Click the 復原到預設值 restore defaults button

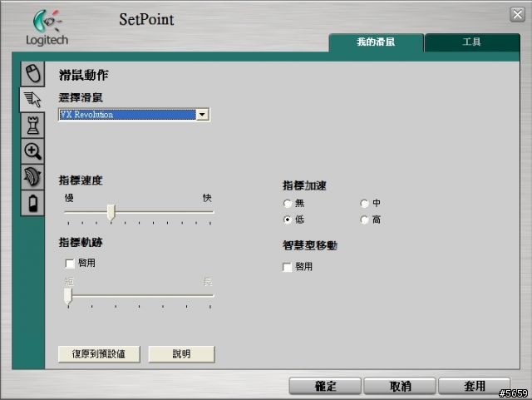coord(99,354)
